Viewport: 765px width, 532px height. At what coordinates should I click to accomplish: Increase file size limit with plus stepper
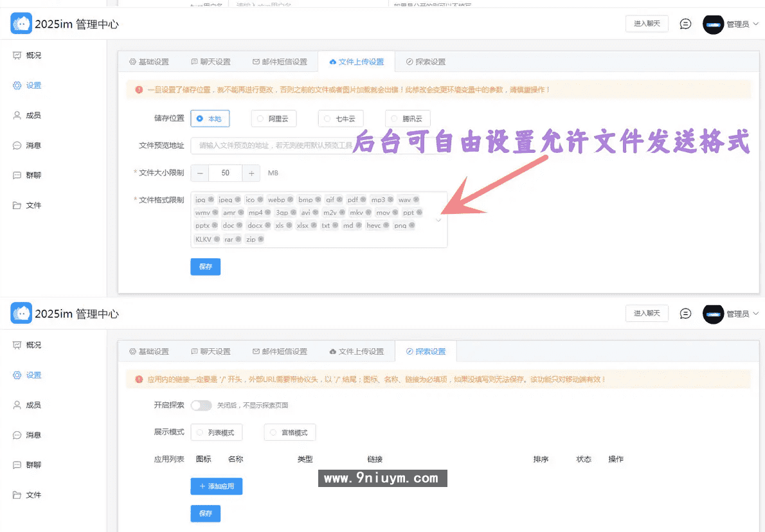[251, 173]
